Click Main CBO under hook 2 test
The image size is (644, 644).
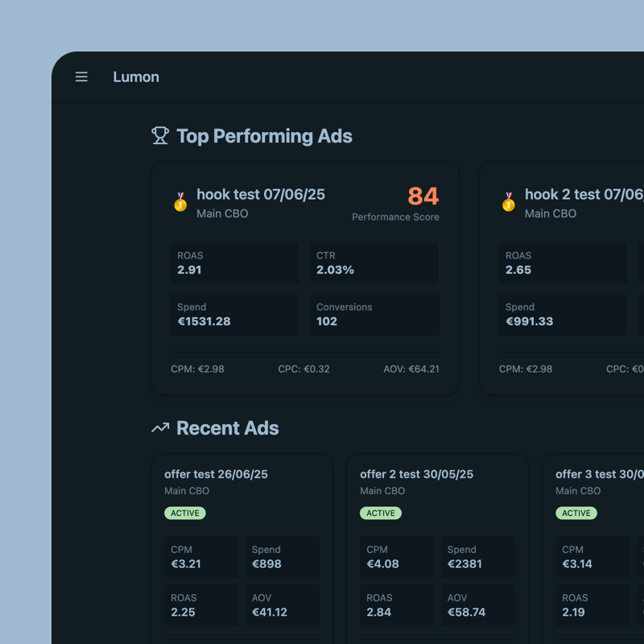click(x=551, y=213)
